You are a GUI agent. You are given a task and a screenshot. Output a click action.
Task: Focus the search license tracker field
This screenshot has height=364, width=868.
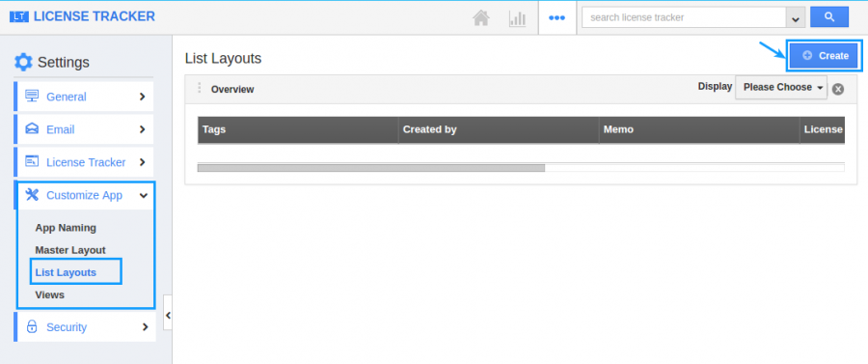684,17
